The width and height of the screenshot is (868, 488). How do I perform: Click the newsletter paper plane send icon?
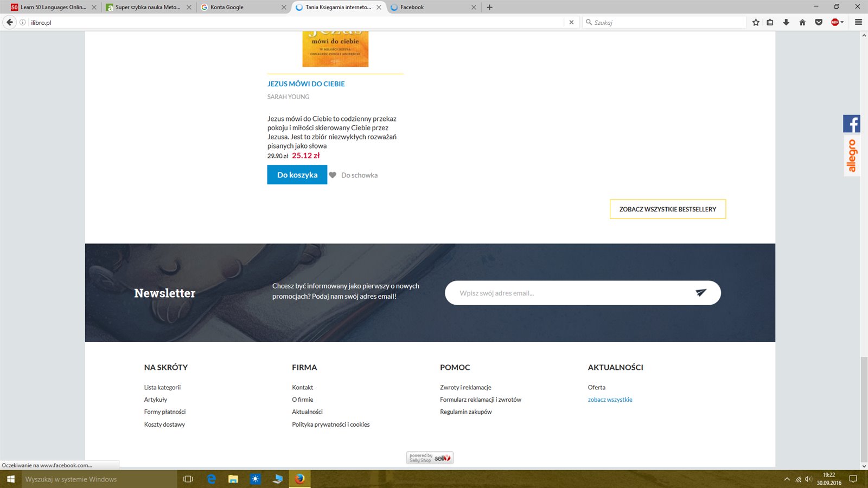click(x=700, y=293)
